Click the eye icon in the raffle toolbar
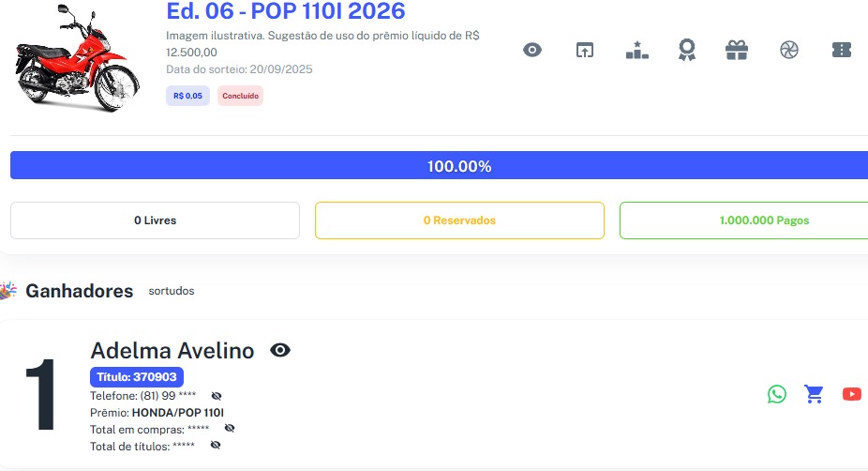Image resolution: width=868 pixels, height=471 pixels. 532,51
